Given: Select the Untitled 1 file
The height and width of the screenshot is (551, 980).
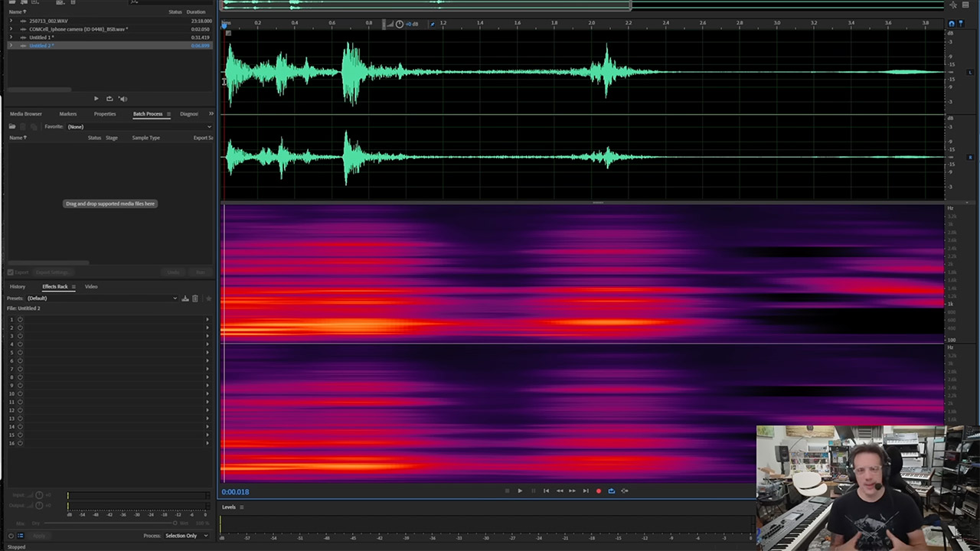Looking at the screenshot, I should coord(41,37).
